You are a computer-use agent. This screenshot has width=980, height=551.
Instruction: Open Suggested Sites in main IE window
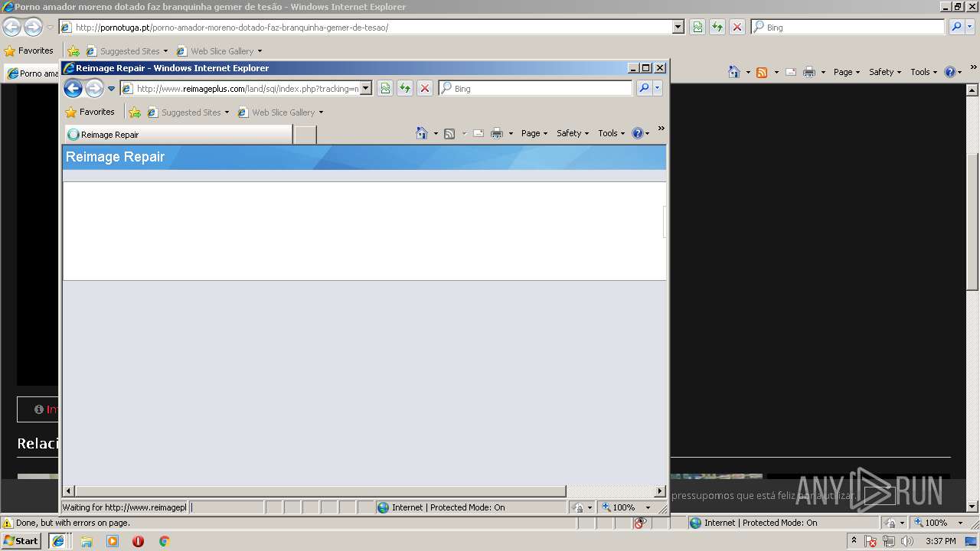[x=128, y=51]
